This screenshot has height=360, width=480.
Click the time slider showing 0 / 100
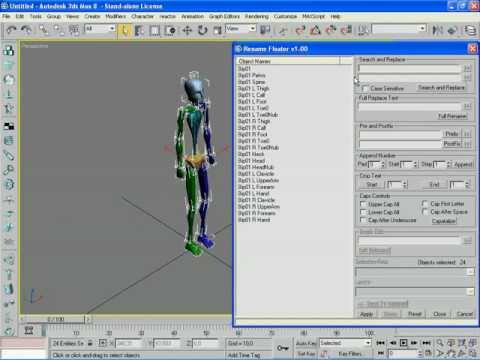click(x=55, y=319)
